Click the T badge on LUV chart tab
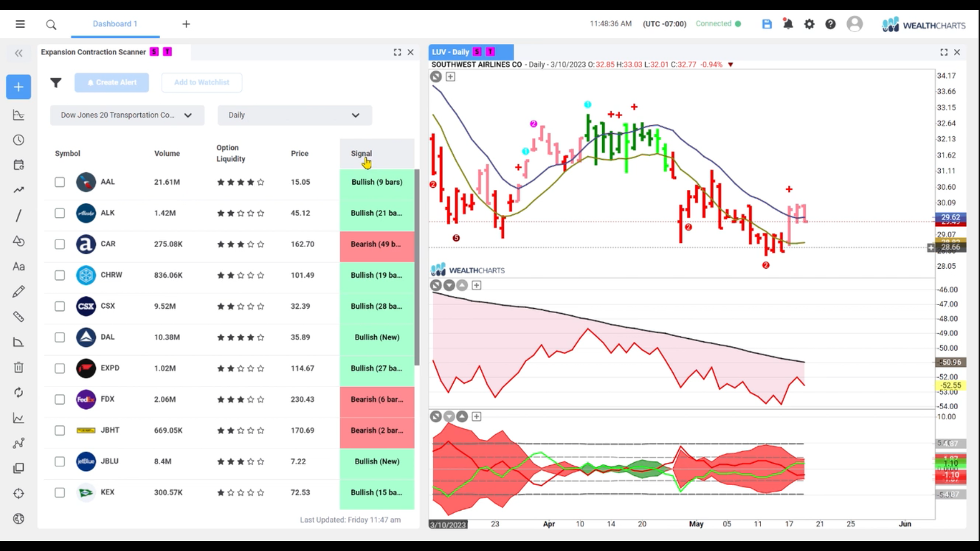980x551 pixels. pos(490,52)
